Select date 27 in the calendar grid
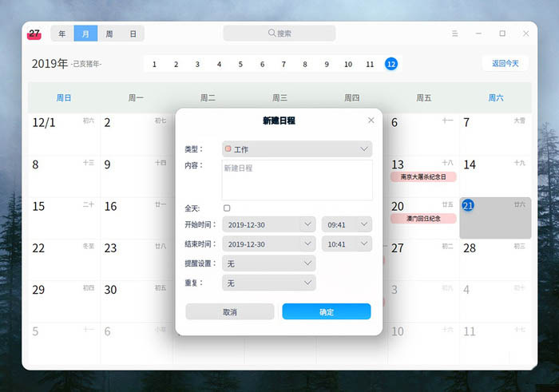The height and width of the screenshot is (392, 559). pos(423,259)
